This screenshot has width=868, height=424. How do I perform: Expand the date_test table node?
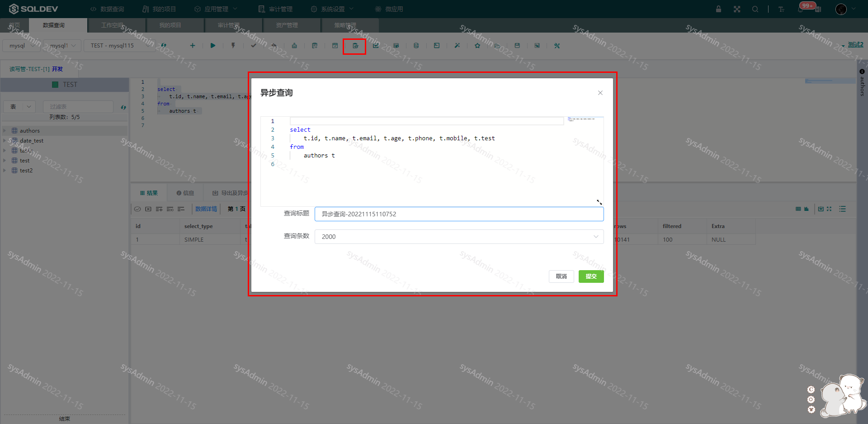pos(5,141)
